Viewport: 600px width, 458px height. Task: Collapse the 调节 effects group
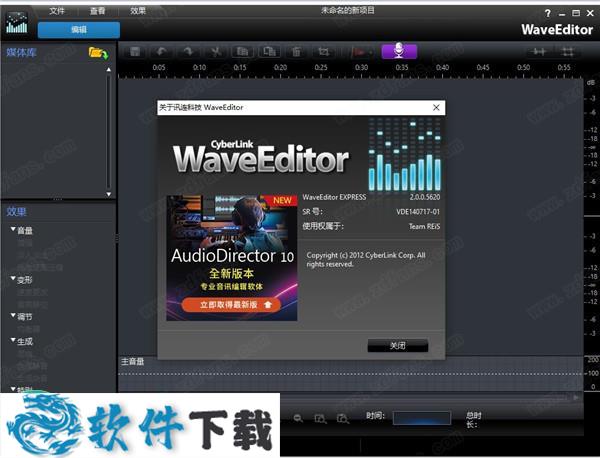tap(13, 316)
